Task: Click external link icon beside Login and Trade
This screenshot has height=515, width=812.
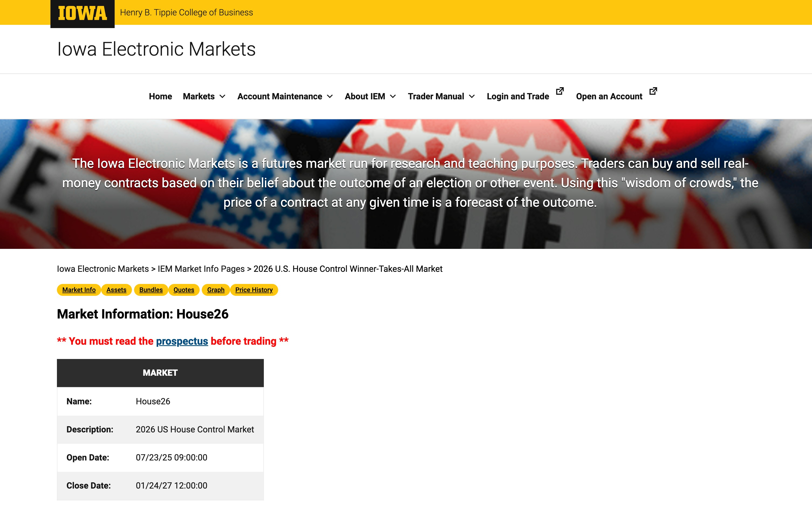Action: coord(560,91)
